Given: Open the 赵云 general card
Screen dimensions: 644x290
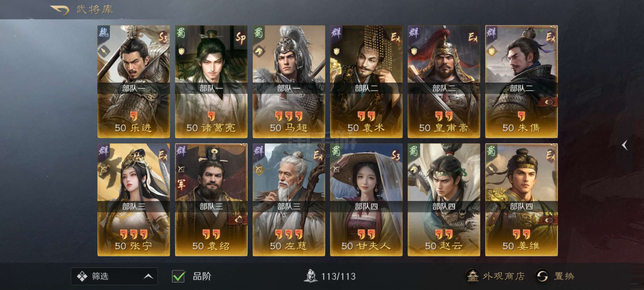Looking at the screenshot, I should [x=444, y=200].
